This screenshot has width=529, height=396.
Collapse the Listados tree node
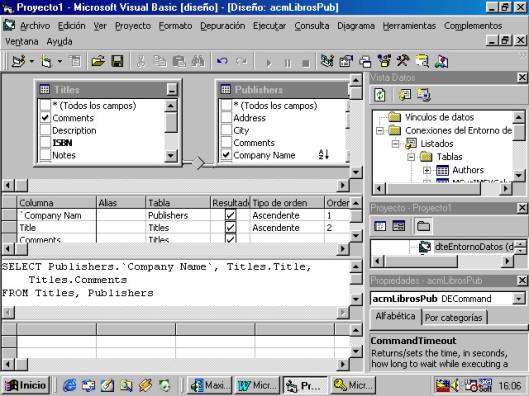click(x=395, y=144)
